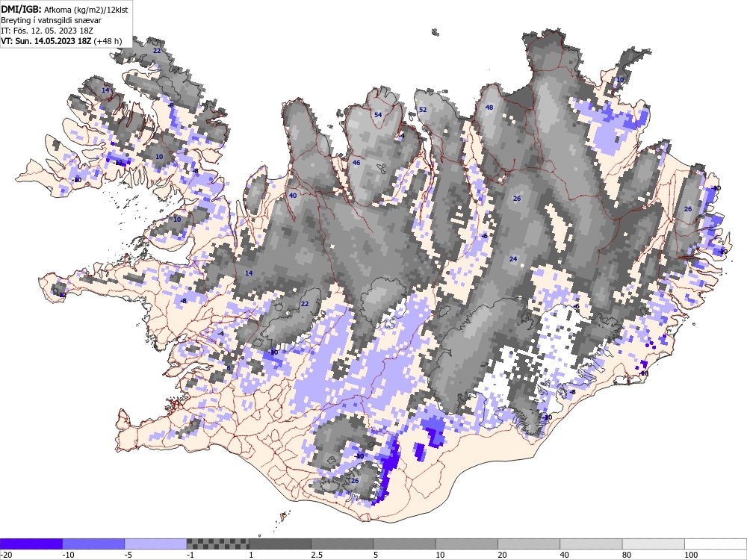Click the 'IT: Fös. 12. 05. 2023 18Z' line
747x560 pixels.
[47, 31]
